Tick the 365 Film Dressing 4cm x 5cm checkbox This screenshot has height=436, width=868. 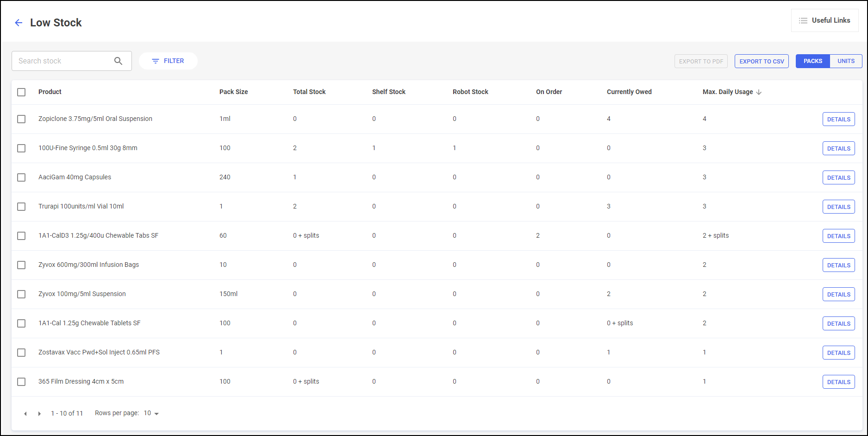[21, 382]
